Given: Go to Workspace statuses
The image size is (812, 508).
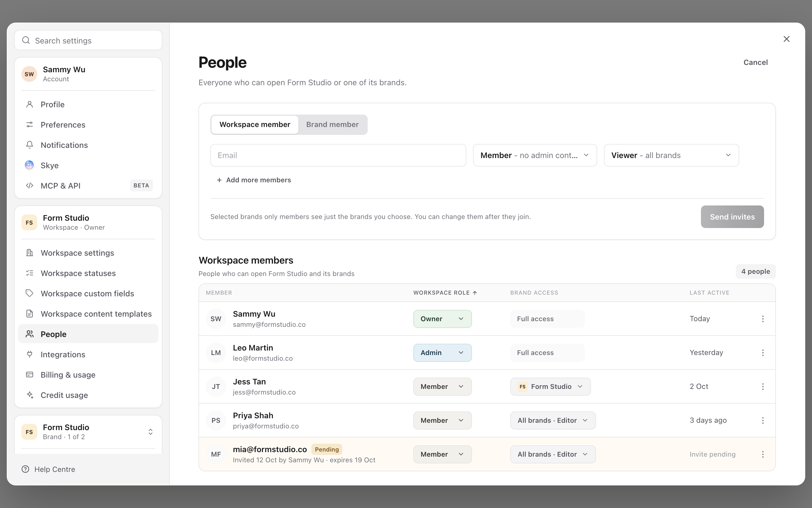Looking at the screenshot, I should [88, 273].
